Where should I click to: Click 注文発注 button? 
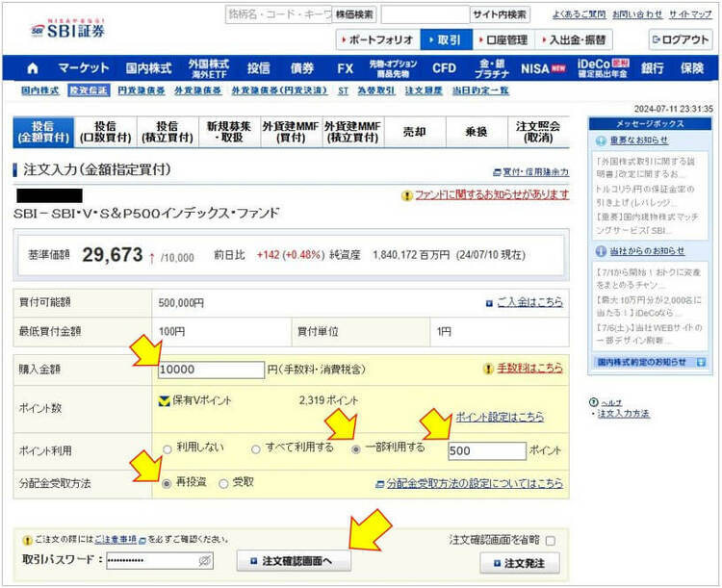(520, 563)
